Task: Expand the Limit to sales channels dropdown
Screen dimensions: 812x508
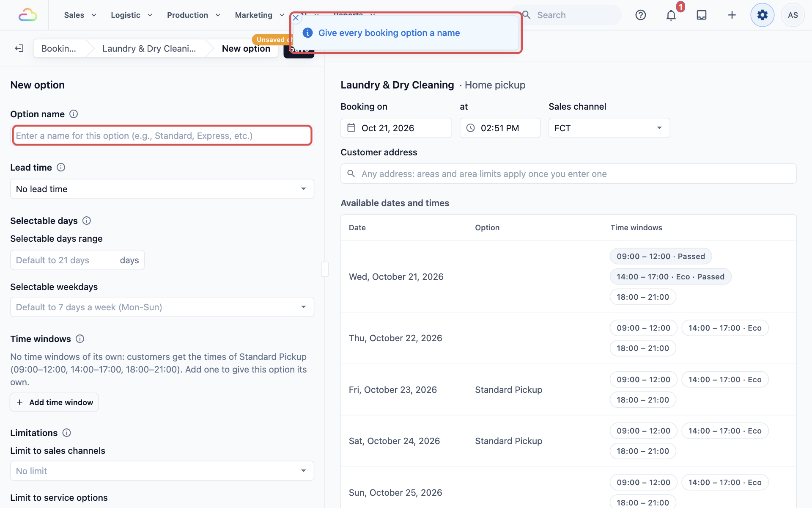Action: point(162,471)
